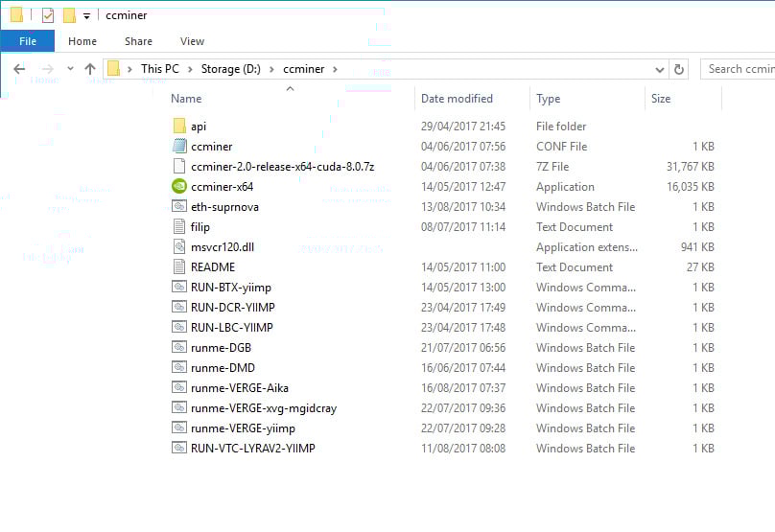The height and width of the screenshot is (532, 775).
Task: Select the file named README
Action: (213, 267)
